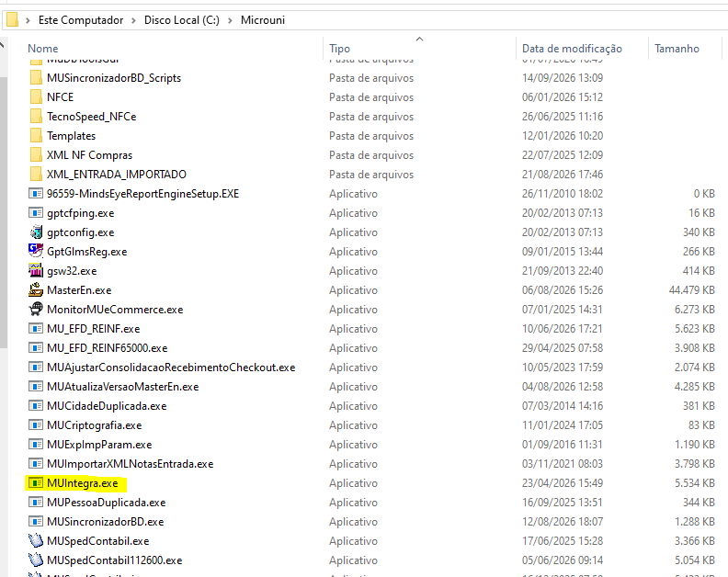Click the folder name NFCE
728x577 pixels.
coord(60,97)
